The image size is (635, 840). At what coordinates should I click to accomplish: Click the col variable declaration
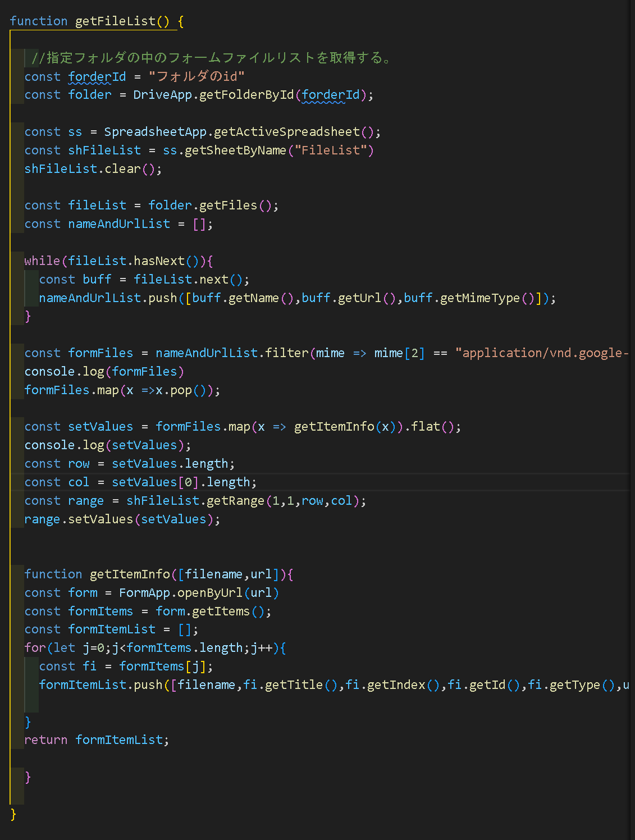point(140,482)
